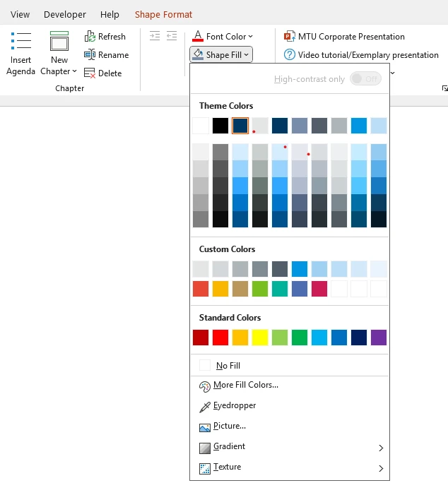Pick the pale sky blue swatch ending the top theme row
This screenshot has height=483, width=448.
tap(379, 126)
